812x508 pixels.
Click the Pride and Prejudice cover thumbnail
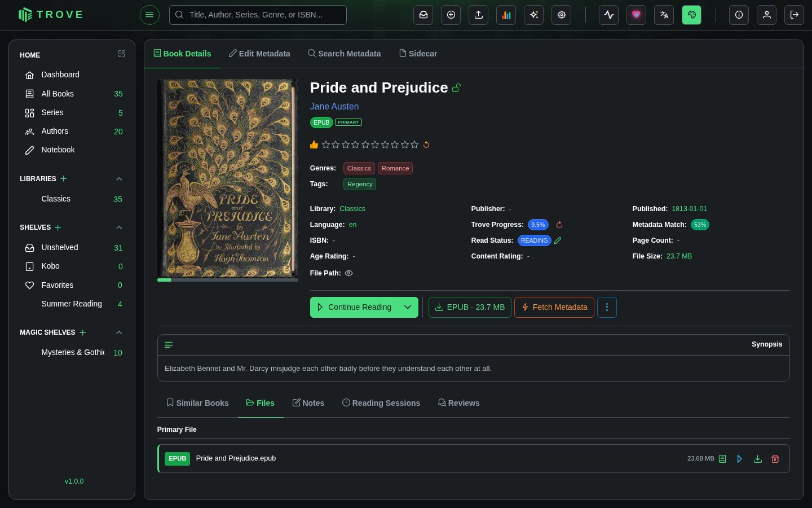228,178
